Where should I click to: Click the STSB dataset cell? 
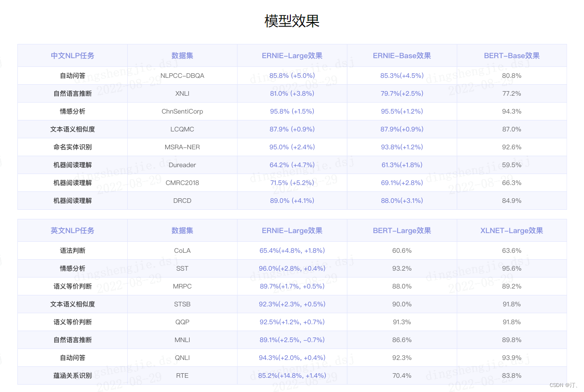coord(182,304)
